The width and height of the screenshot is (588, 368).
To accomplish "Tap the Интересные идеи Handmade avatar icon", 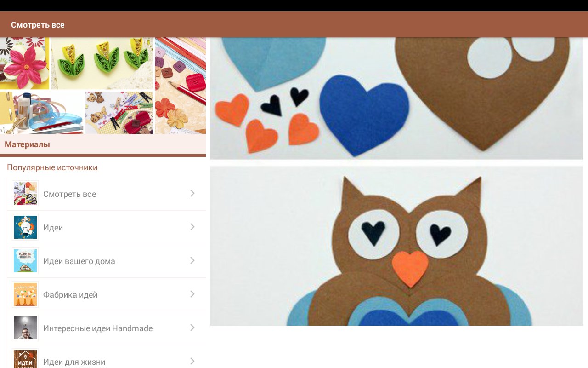I will tap(25, 328).
